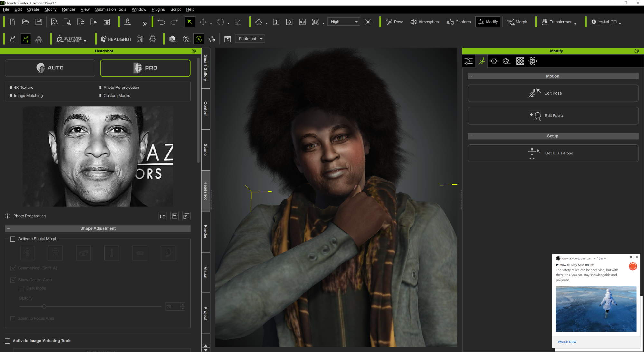Open the atom Physics tab icon

click(533, 61)
